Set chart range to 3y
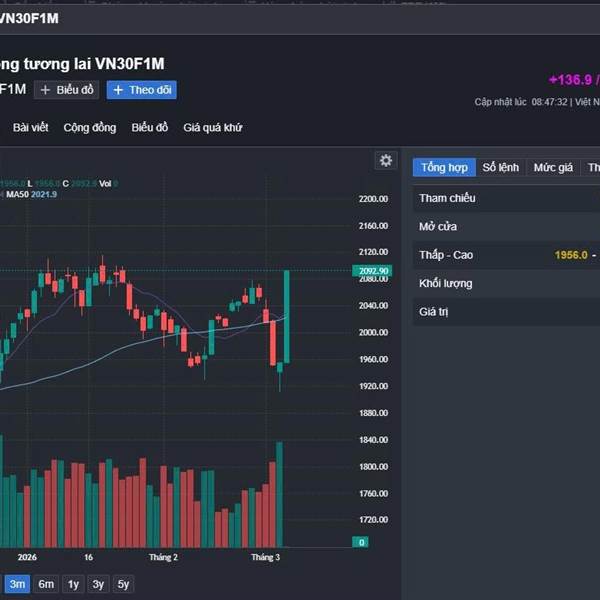This screenshot has width=600, height=600. click(98, 584)
